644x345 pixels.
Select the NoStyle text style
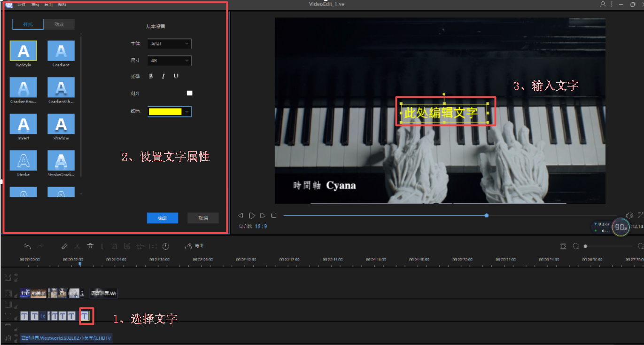click(x=23, y=51)
